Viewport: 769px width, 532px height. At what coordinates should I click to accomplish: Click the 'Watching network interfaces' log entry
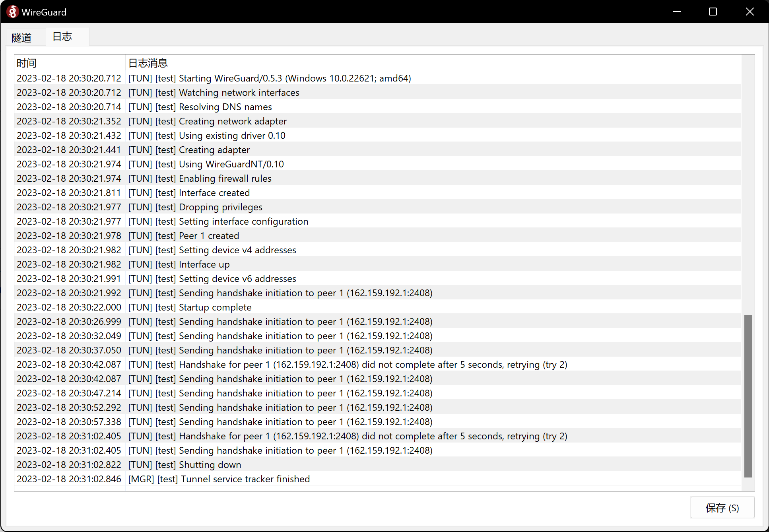[214, 92]
